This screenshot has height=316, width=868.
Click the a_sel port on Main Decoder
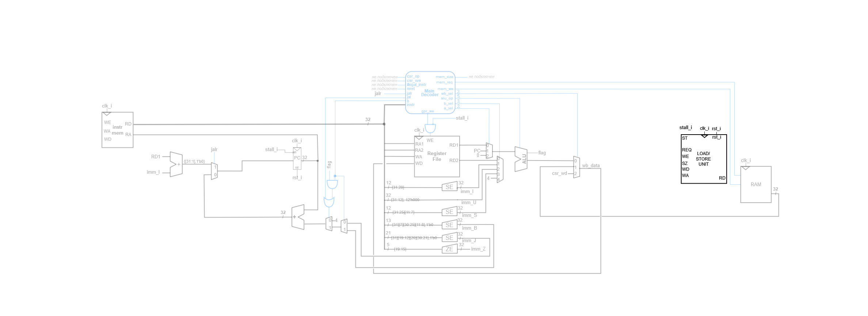click(x=448, y=108)
